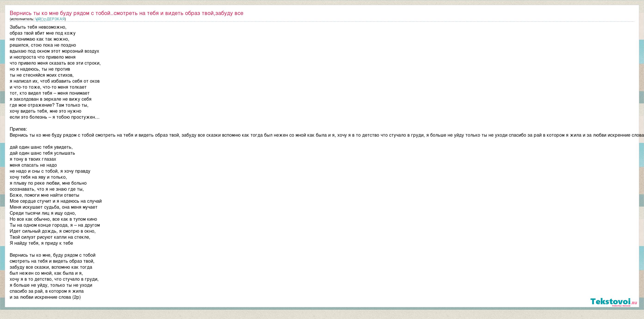Click the line 'дай один шанс тебя увидеть,'

coord(41,147)
